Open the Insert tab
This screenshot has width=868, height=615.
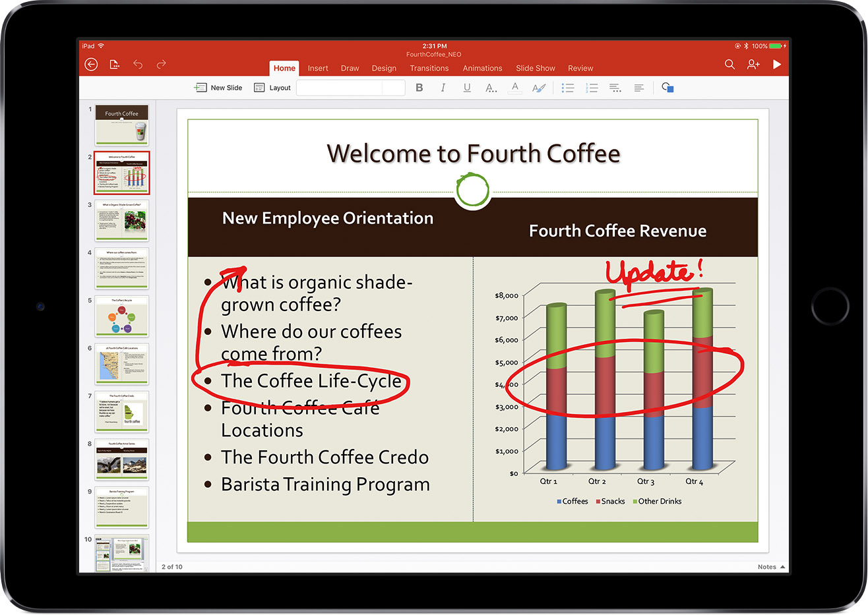pos(318,68)
